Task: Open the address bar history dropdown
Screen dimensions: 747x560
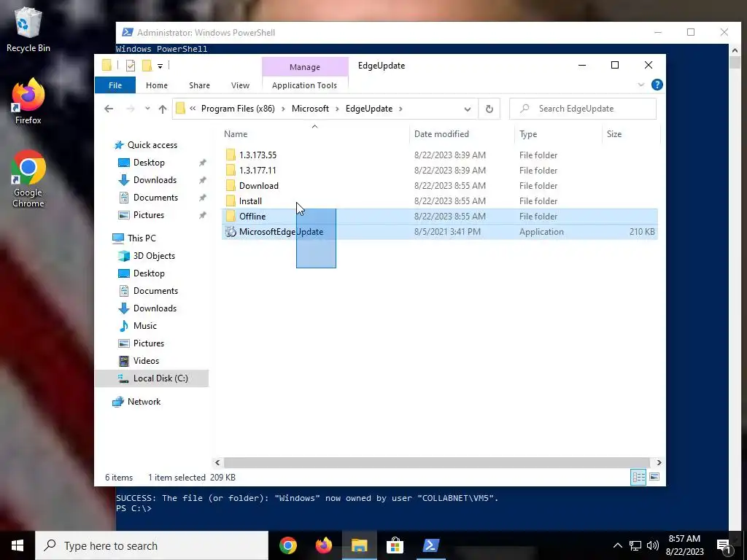Action: click(x=468, y=109)
